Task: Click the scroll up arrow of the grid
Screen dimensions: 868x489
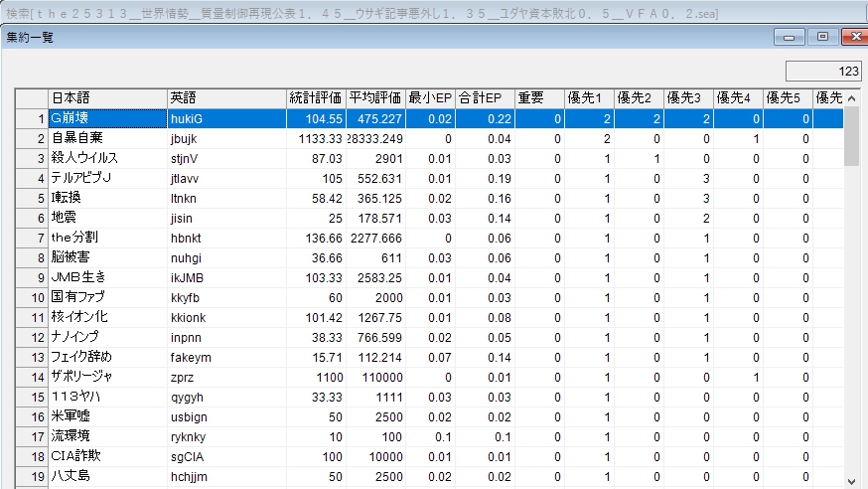Action: (852, 98)
